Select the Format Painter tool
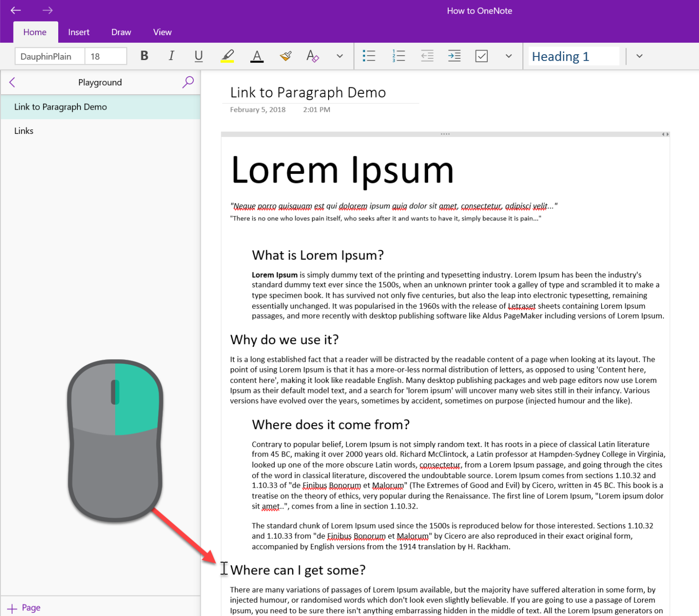 [285, 56]
